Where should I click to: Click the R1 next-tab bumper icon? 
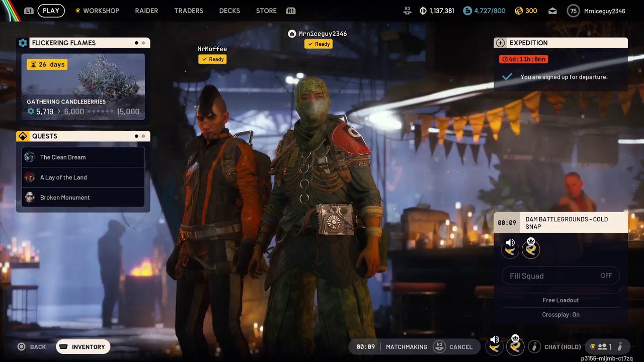click(290, 11)
